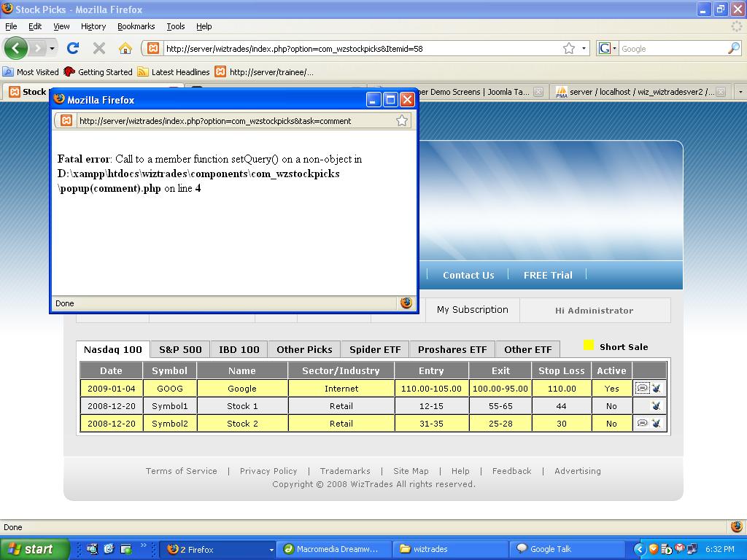Open the back/forward history dropdown arrow
Screen dimensions: 747x560
click(52, 49)
